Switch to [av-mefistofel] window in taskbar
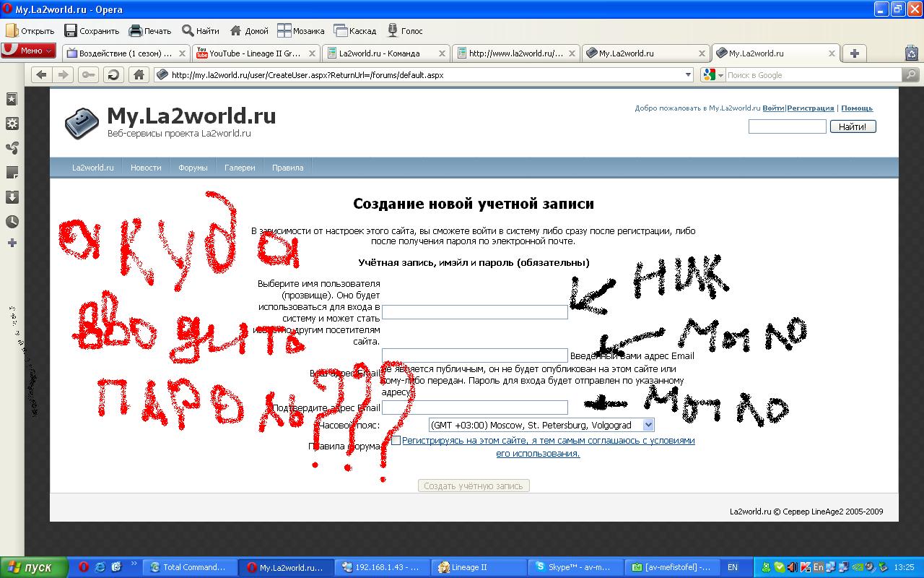Viewport: 924px width, 578px height. (x=671, y=567)
